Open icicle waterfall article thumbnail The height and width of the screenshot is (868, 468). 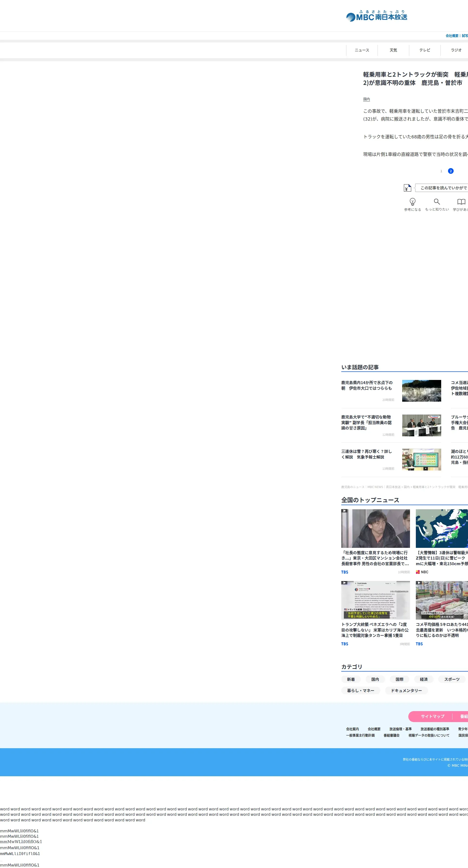421,391
